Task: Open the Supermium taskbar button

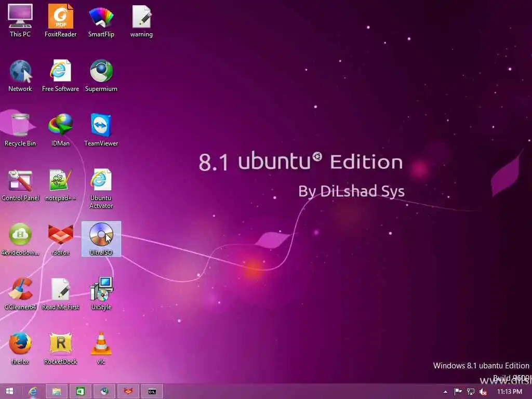Action: coord(104,392)
